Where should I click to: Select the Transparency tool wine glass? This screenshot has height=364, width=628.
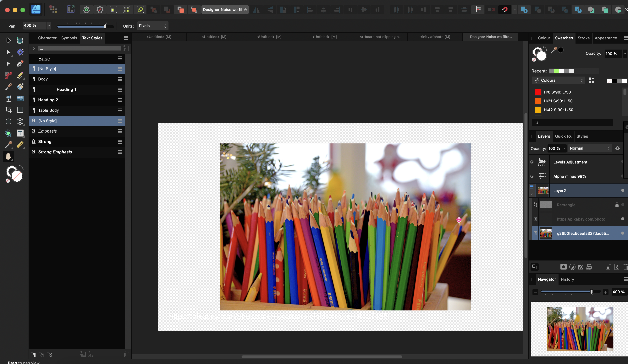[8, 98]
